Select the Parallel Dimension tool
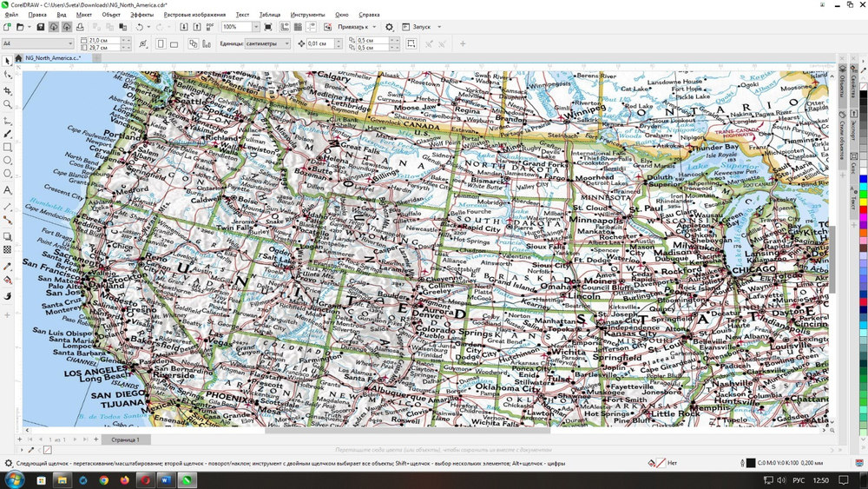The width and height of the screenshot is (868, 489). (x=7, y=206)
